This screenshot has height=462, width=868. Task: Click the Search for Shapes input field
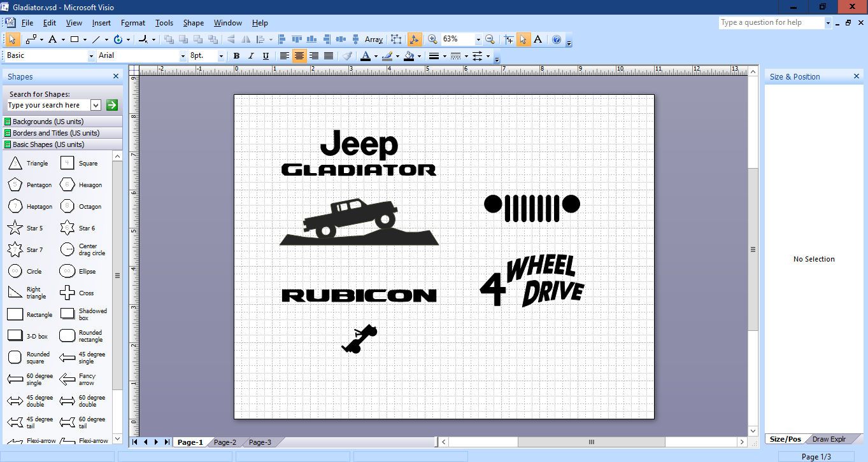pyautogui.click(x=48, y=105)
